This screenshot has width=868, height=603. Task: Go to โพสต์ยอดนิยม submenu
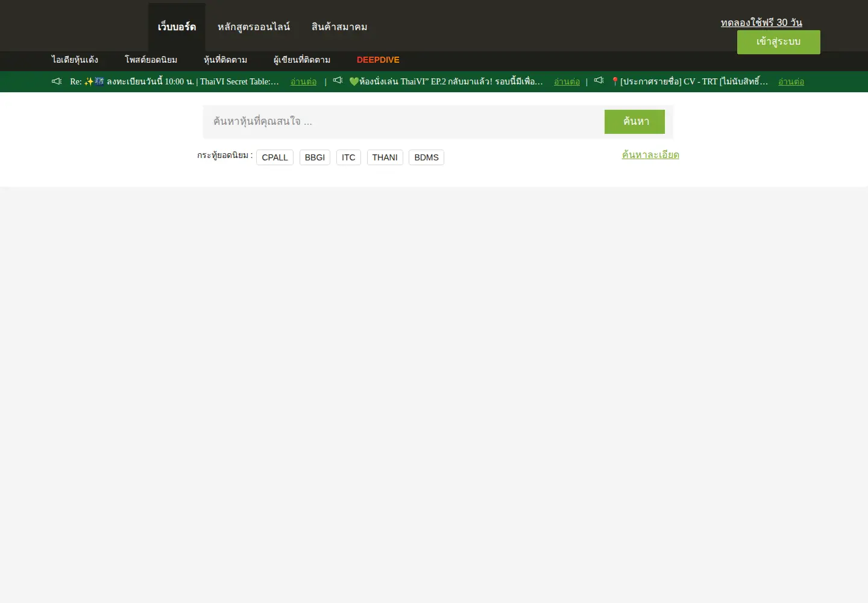151,60
